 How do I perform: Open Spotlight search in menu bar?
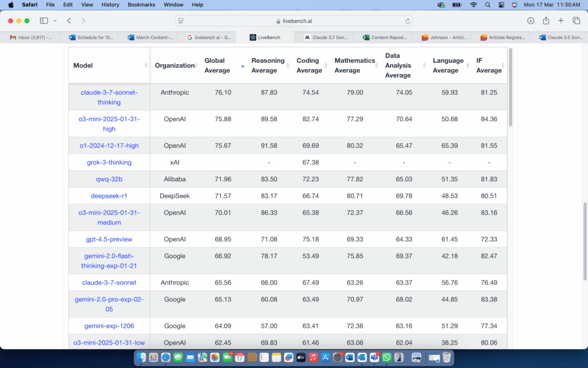point(488,5)
